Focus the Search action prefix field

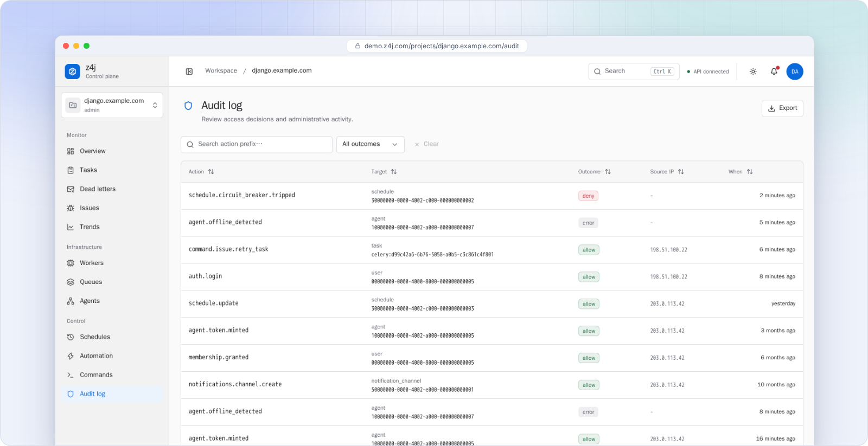257,144
